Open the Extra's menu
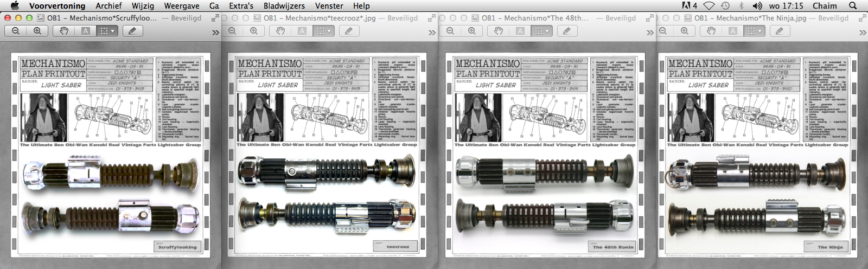Viewport: 868px width, 269px height. (x=241, y=5)
